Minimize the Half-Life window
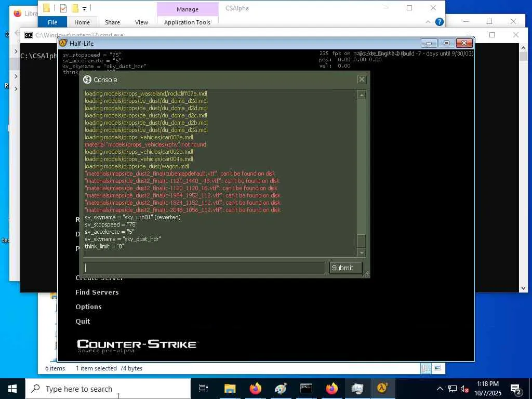 pyautogui.click(x=429, y=43)
